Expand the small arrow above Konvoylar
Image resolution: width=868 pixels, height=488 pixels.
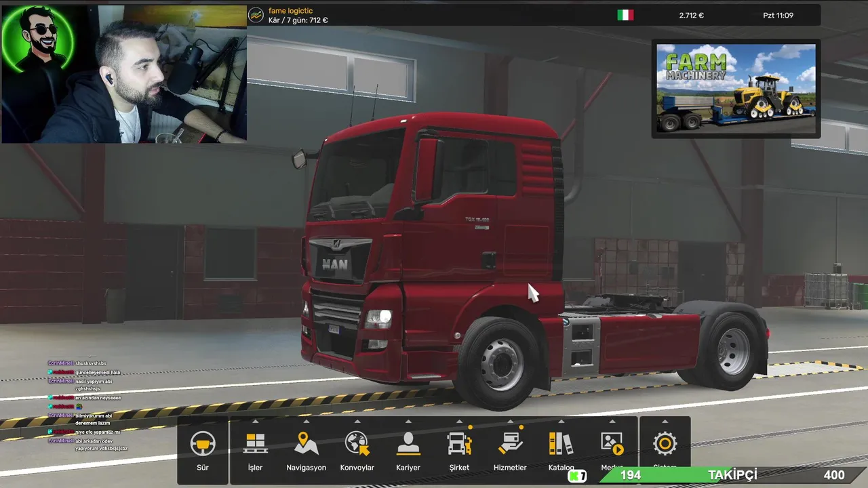click(x=357, y=422)
